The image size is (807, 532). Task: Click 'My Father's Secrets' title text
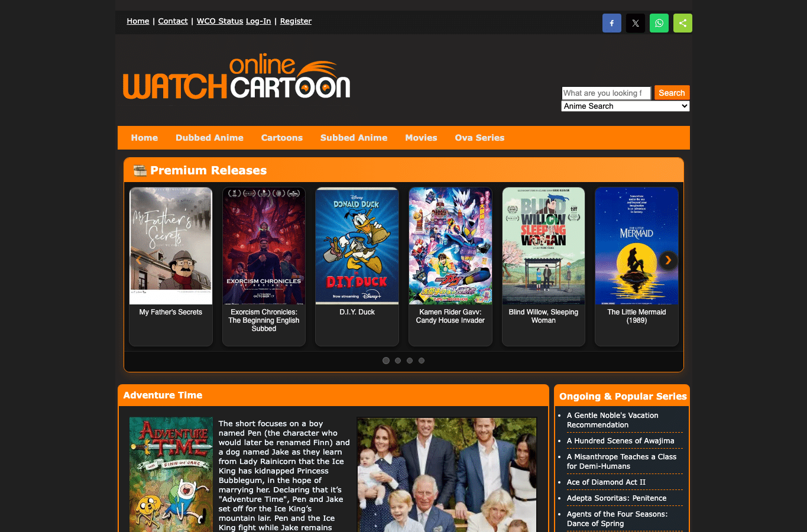click(171, 312)
